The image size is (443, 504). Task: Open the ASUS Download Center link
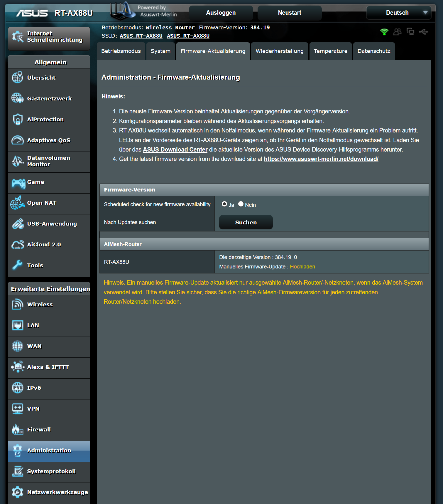click(175, 149)
